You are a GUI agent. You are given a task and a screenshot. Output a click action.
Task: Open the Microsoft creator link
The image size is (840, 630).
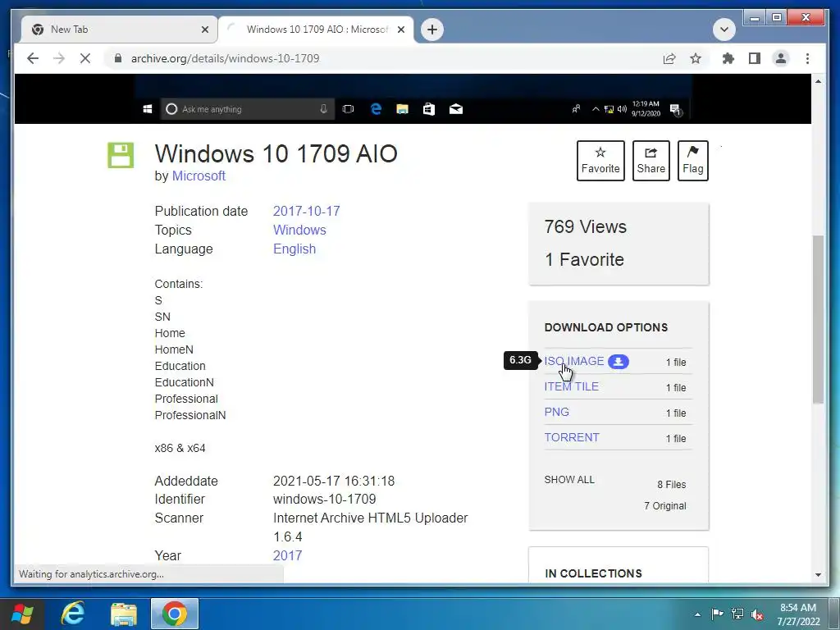[199, 176]
